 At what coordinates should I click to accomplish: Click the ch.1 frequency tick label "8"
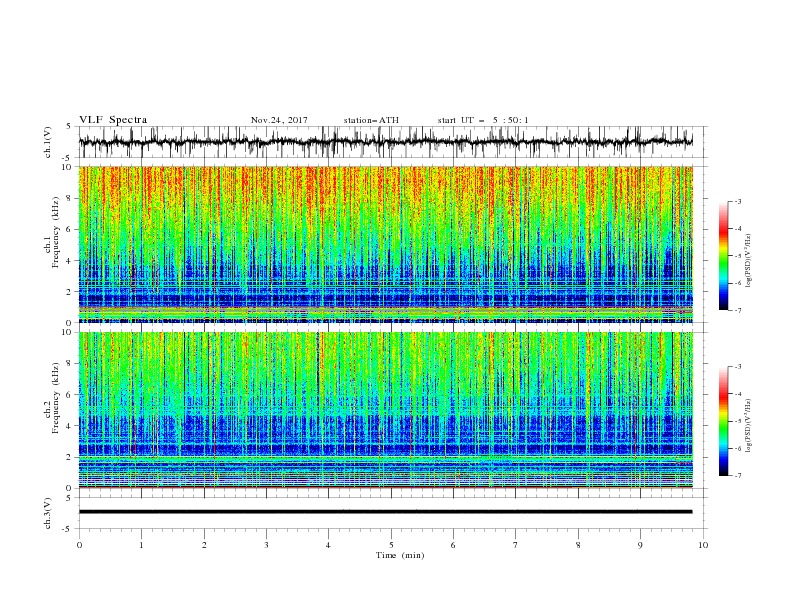70,198
